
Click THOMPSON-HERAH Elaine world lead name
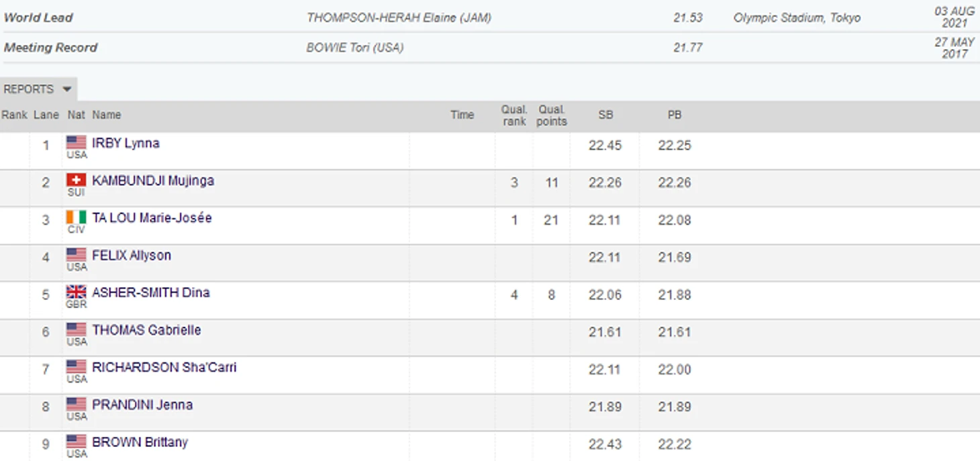tap(399, 18)
